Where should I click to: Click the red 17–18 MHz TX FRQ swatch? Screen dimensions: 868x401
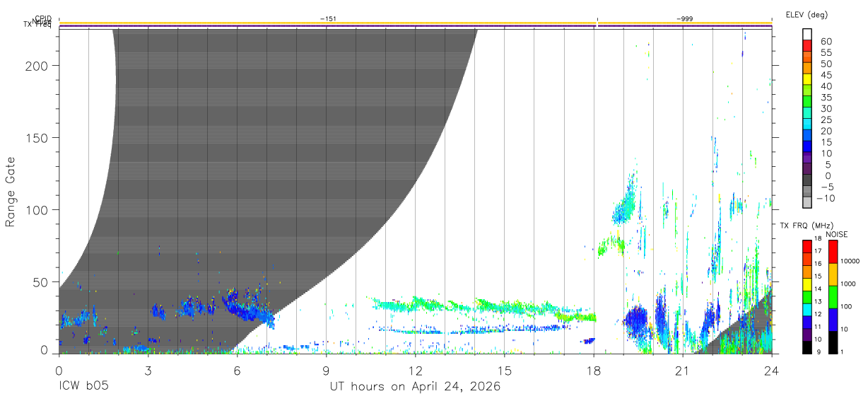[x=807, y=247]
